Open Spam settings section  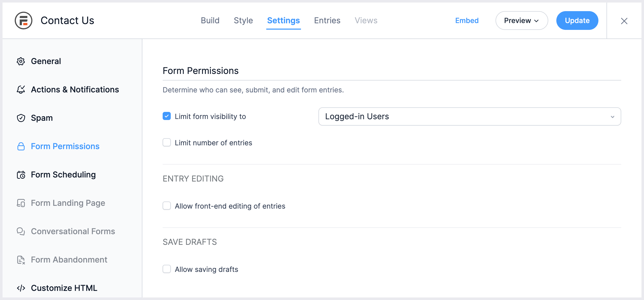42,118
